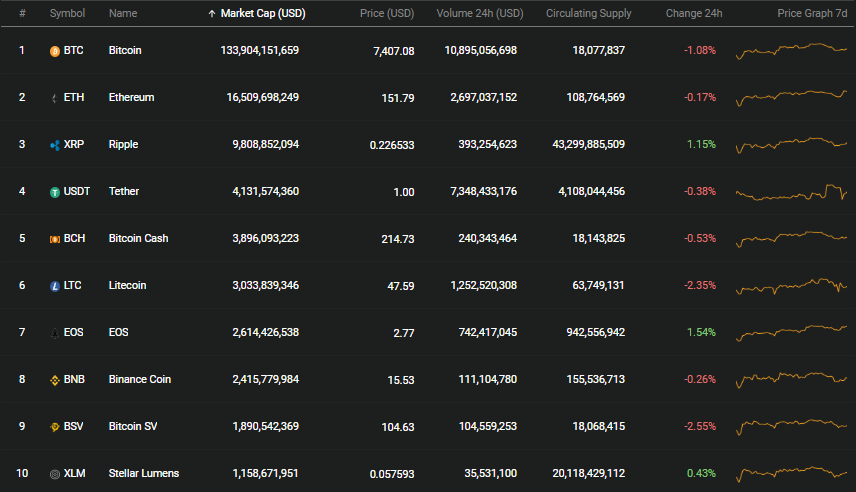This screenshot has width=856, height=492.
Task: Click the Bitcoin SV BSV icon
Action: click(55, 427)
